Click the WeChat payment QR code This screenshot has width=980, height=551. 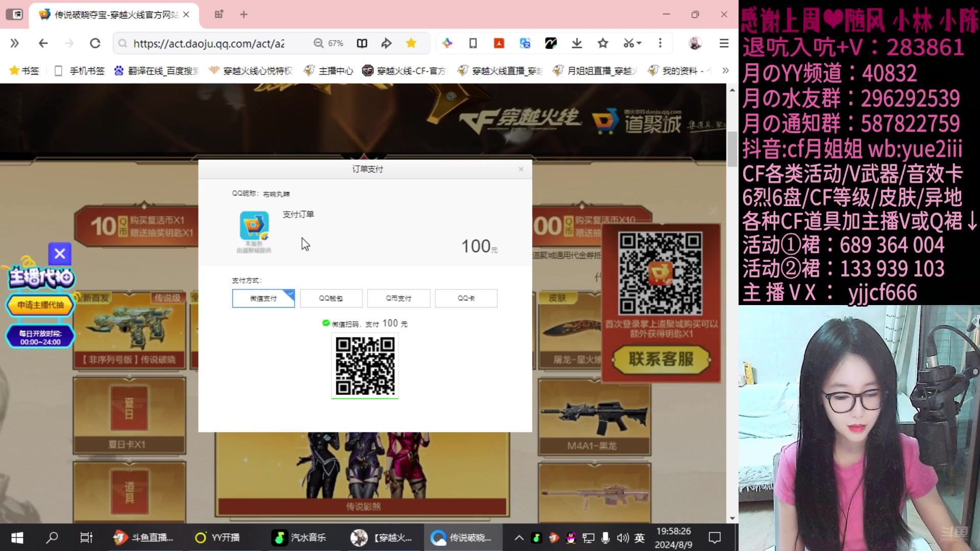[x=365, y=366]
